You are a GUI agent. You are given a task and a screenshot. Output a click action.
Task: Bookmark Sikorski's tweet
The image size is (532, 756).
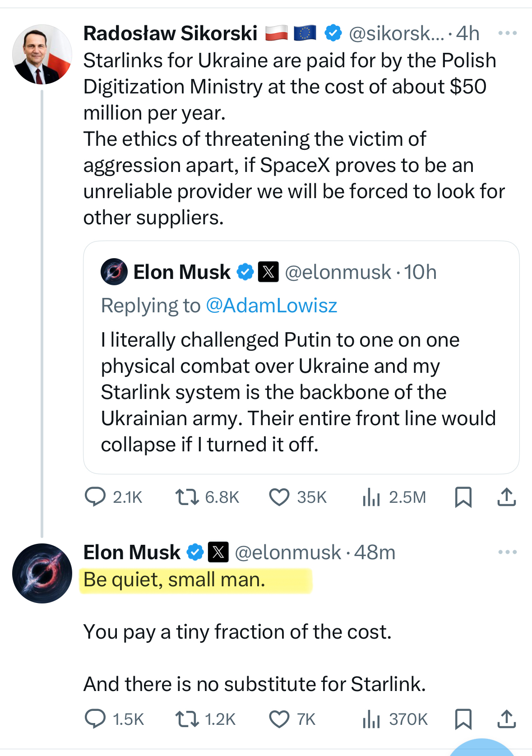[463, 497]
